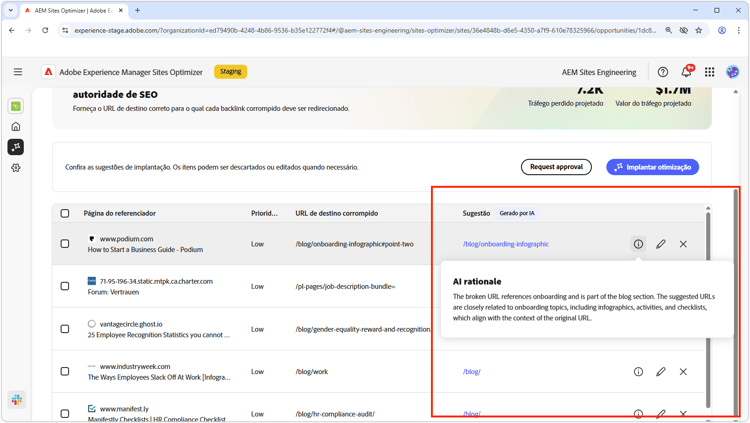Close the AEM Sites Optimizer tab
750x423 pixels.
click(x=121, y=10)
